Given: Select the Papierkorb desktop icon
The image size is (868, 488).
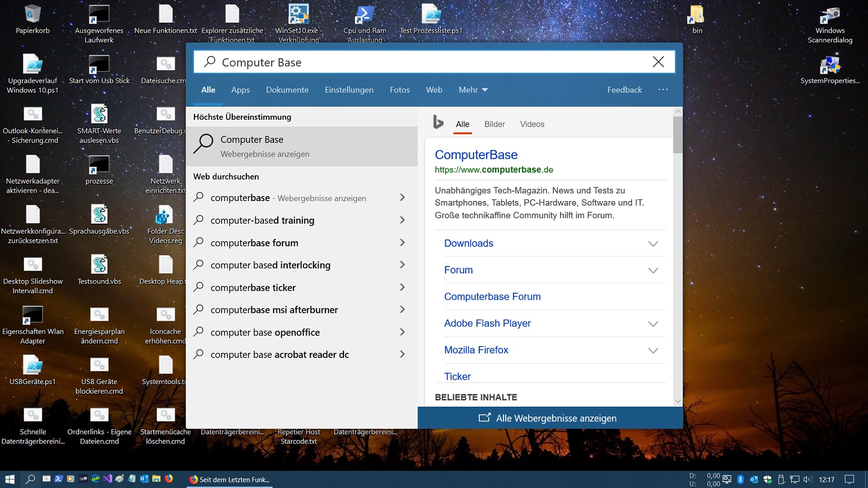Looking at the screenshot, I should [33, 20].
